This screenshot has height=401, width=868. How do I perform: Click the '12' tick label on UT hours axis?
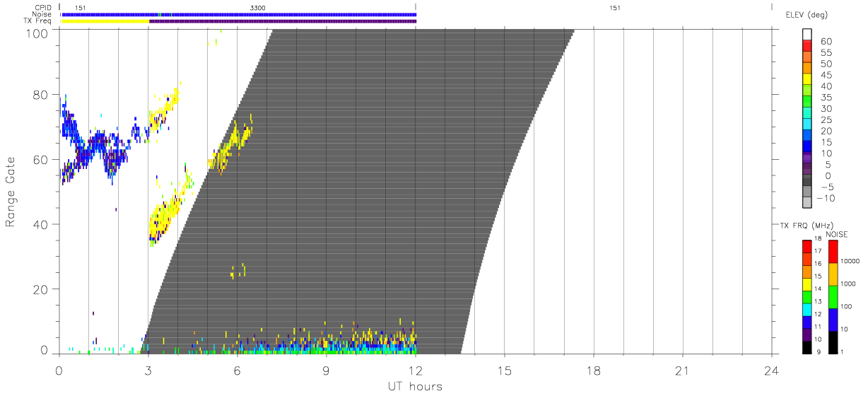click(x=415, y=371)
